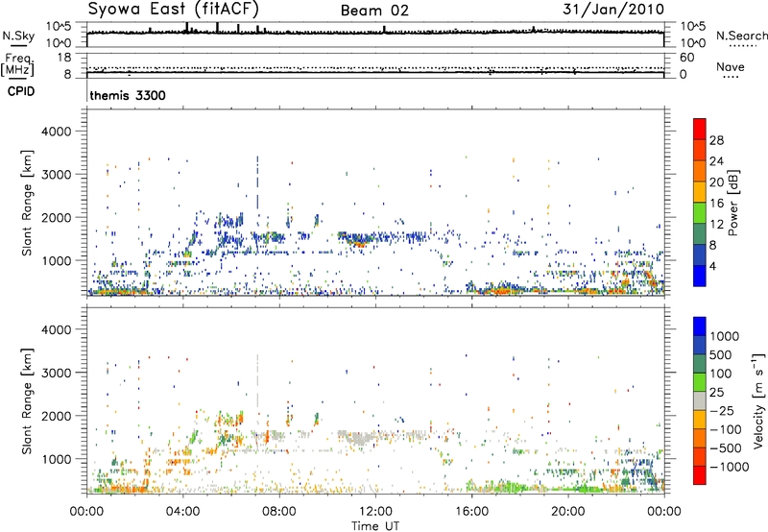Click the date '31/Jan/2010'

pos(613,10)
